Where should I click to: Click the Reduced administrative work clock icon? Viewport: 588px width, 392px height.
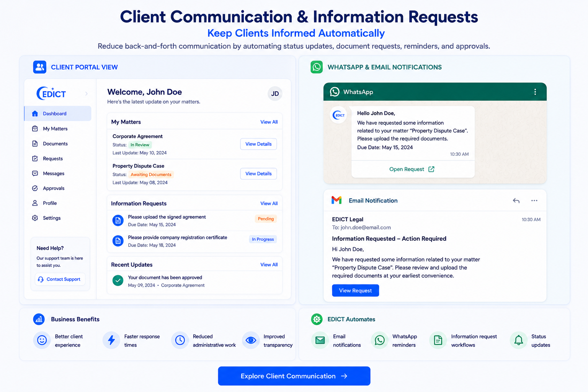(x=180, y=340)
